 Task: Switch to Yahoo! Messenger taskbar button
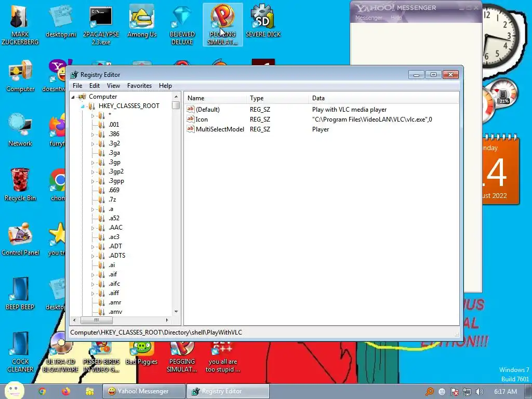click(x=144, y=391)
